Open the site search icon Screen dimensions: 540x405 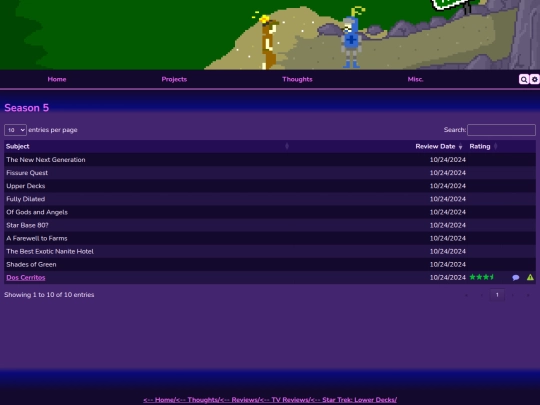(x=524, y=80)
